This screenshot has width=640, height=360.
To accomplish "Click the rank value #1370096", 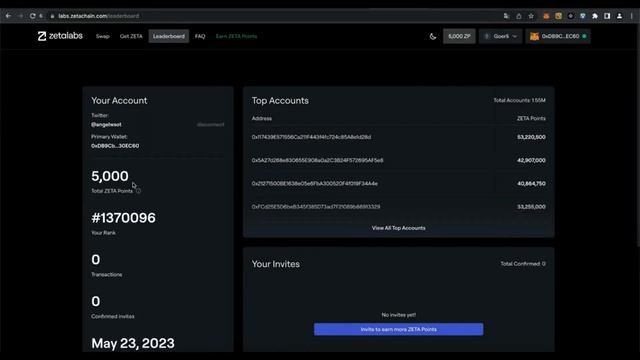I will pos(123,218).
